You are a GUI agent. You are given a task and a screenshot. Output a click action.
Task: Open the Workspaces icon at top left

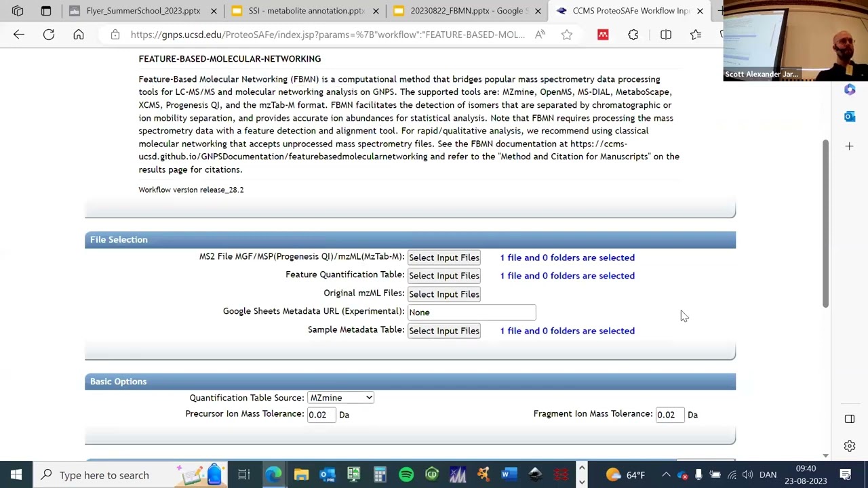click(x=18, y=11)
